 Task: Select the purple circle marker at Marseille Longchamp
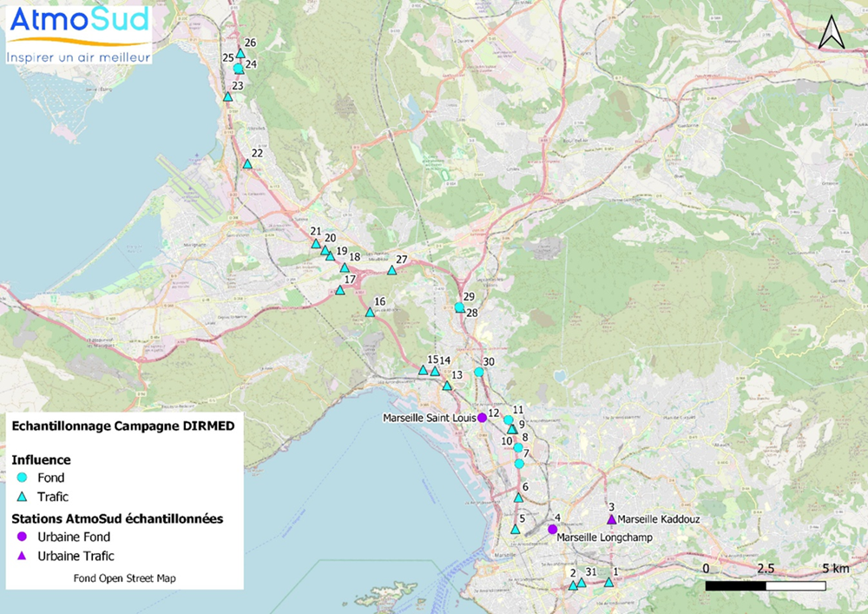tap(552, 529)
